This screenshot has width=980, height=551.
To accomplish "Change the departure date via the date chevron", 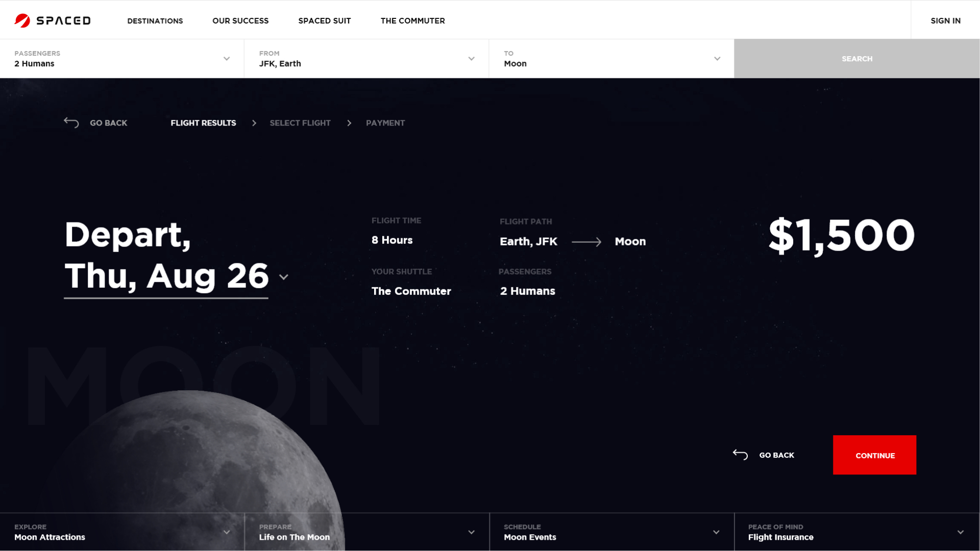I will 284,277.
